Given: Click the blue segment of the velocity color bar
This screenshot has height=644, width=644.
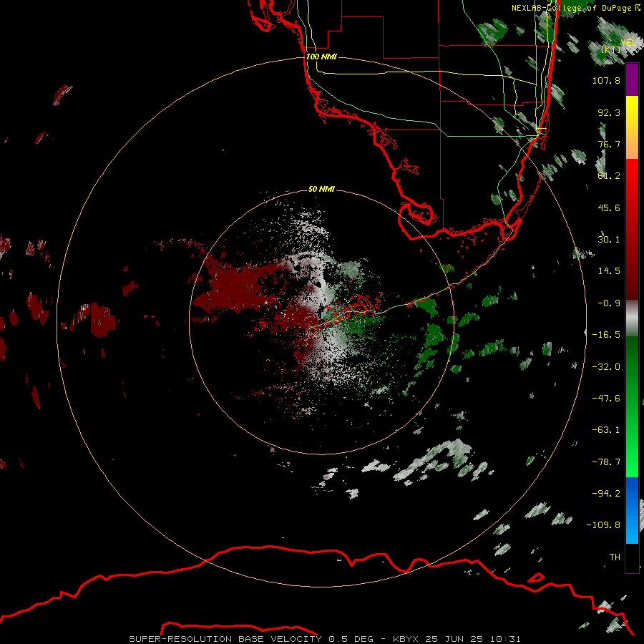Looking at the screenshot, I should tap(632, 510).
